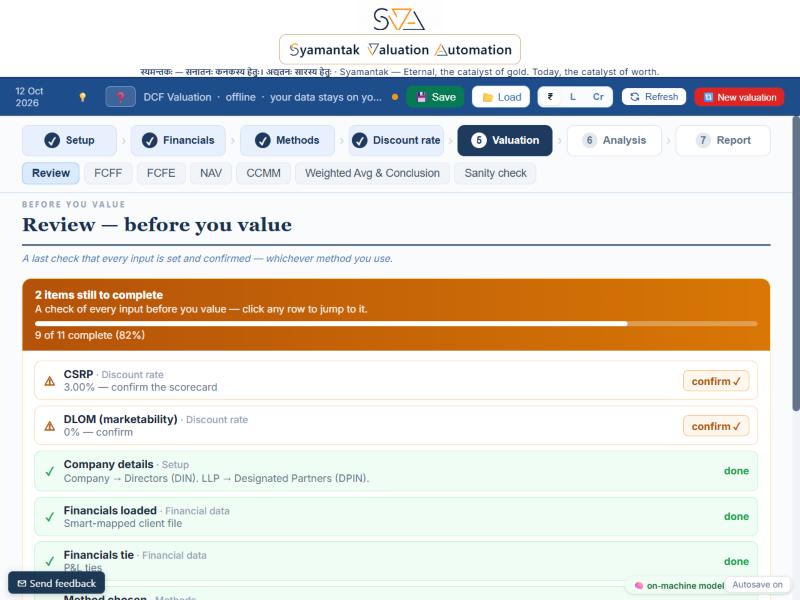
Task: Load a saved valuation file
Action: coord(501,97)
